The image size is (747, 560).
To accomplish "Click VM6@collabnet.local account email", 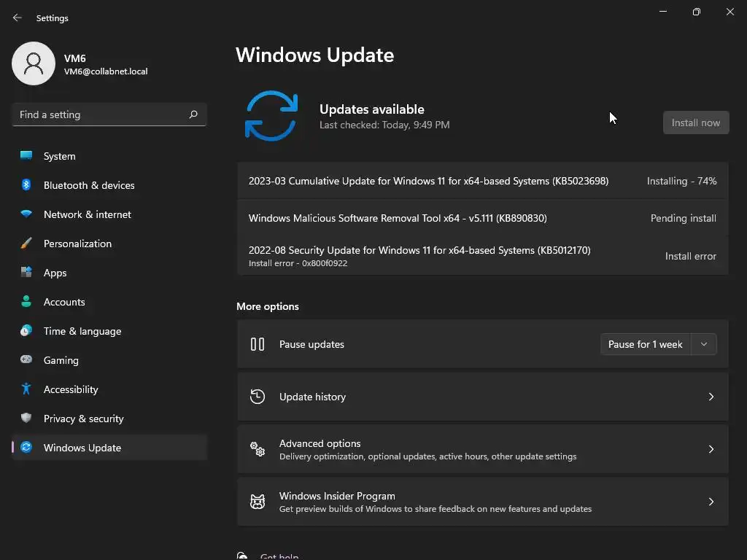I will click(x=106, y=71).
